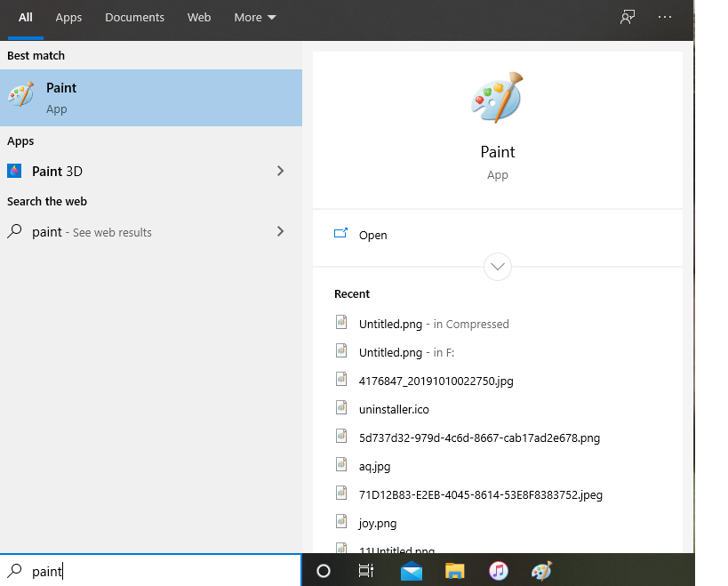Click file icon beside 5d737d32 png file
The height and width of the screenshot is (586, 728).
pos(341,436)
